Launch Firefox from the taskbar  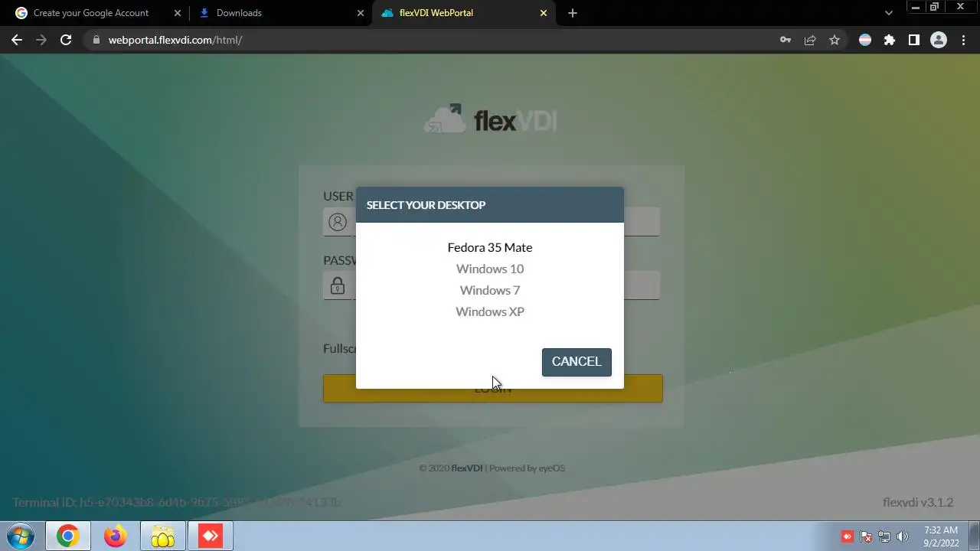click(x=116, y=536)
